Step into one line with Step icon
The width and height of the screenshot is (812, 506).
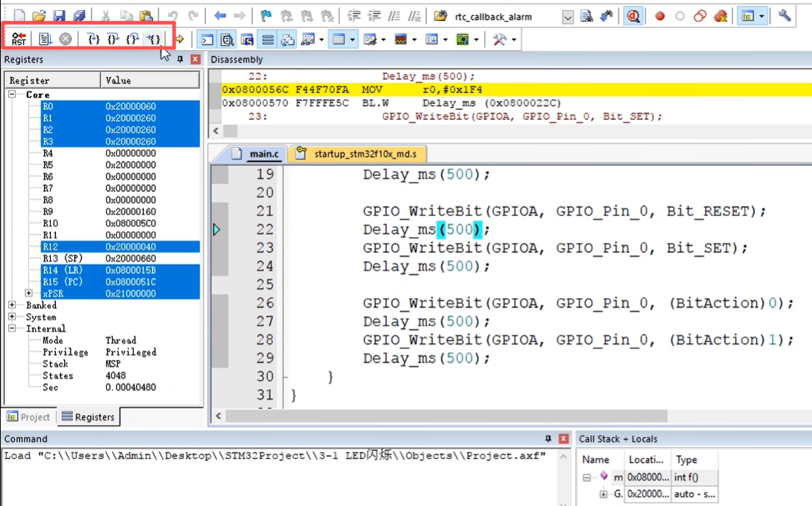[94, 39]
